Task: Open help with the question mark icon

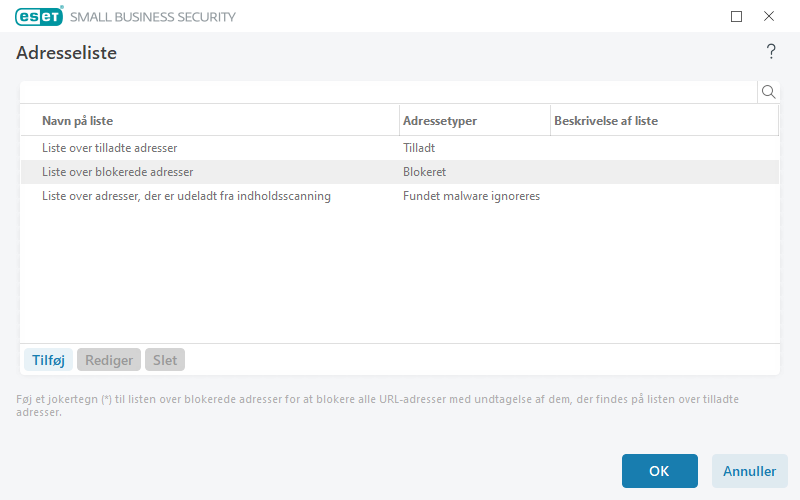Action: pyautogui.click(x=771, y=52)
